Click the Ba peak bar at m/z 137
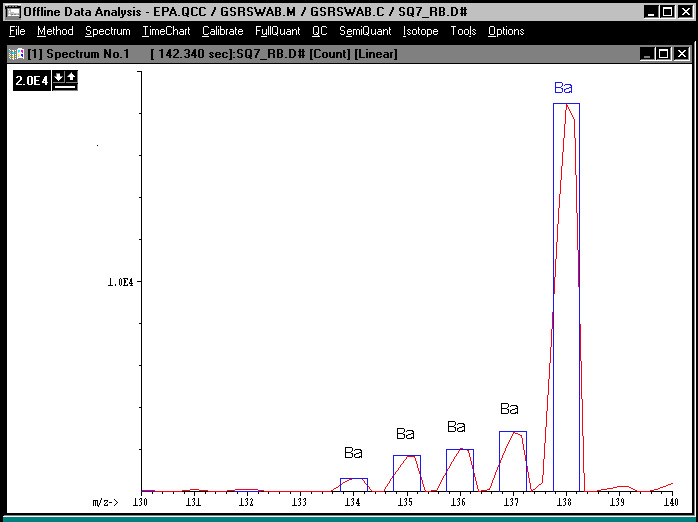This screenshot has width=698, height=522. [x=512, y=460]
